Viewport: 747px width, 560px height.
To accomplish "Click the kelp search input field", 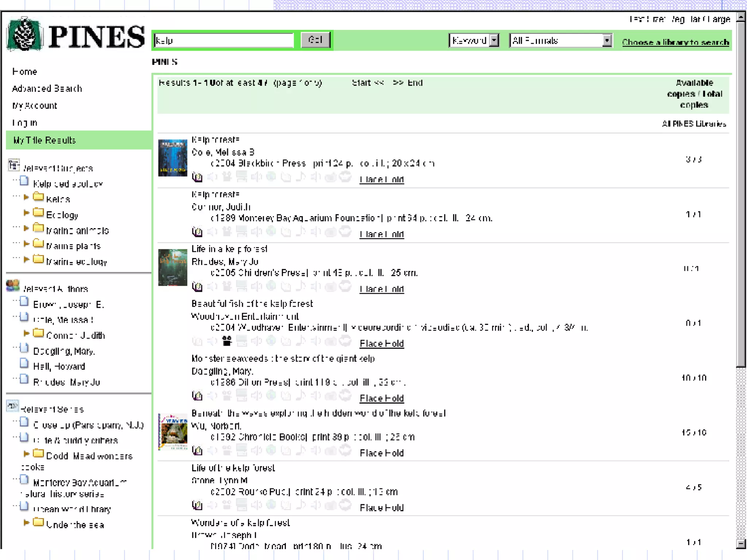I will pyautogui.click(x=223, y=40).
